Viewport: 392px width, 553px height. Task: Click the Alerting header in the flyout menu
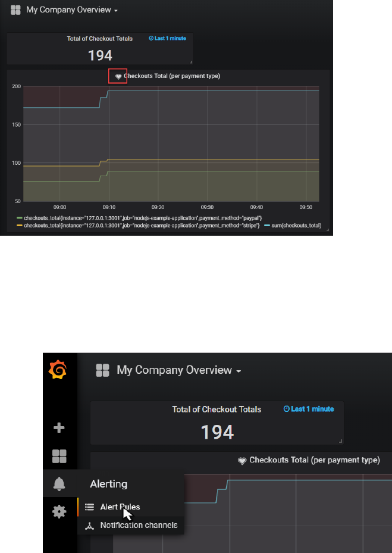click(109, 484)
